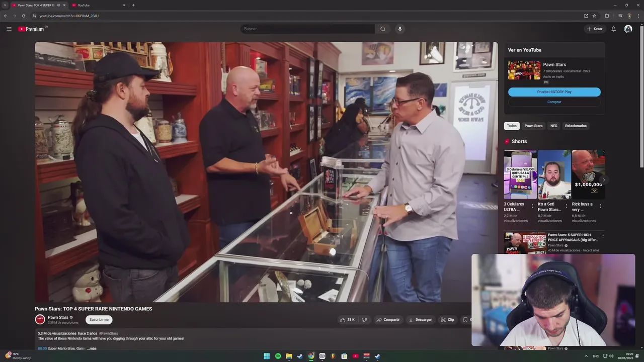
Task: Go to YouTube Premium home logo
Action: point(31,29)
